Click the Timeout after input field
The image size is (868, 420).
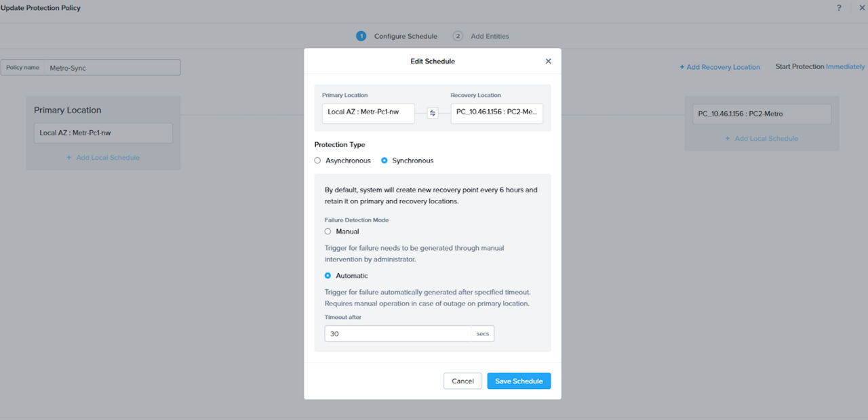[x=397, y=333]
